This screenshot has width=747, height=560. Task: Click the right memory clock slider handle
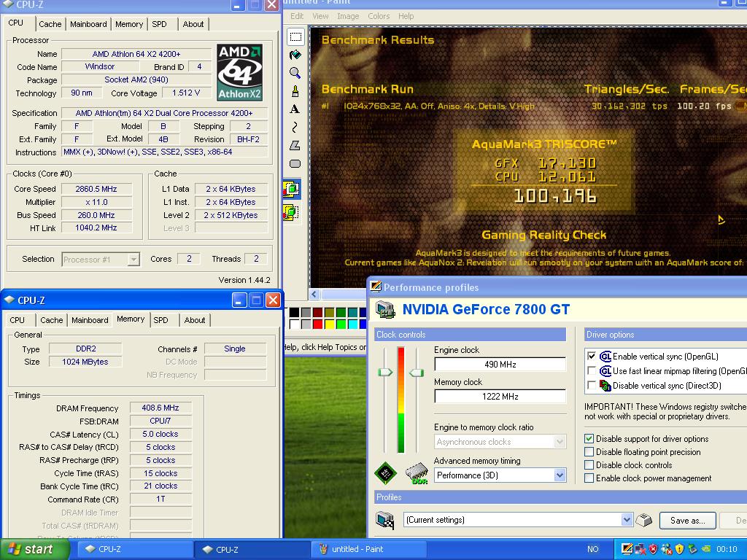[417, 373]
